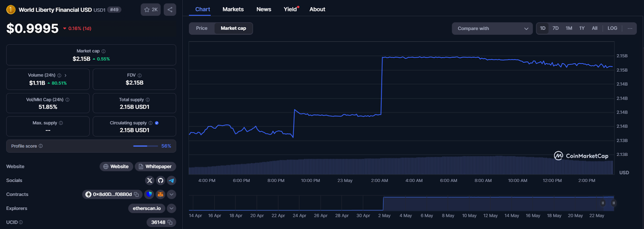Select the 1Y time range

pyautogui.click(x=582, y=29)
